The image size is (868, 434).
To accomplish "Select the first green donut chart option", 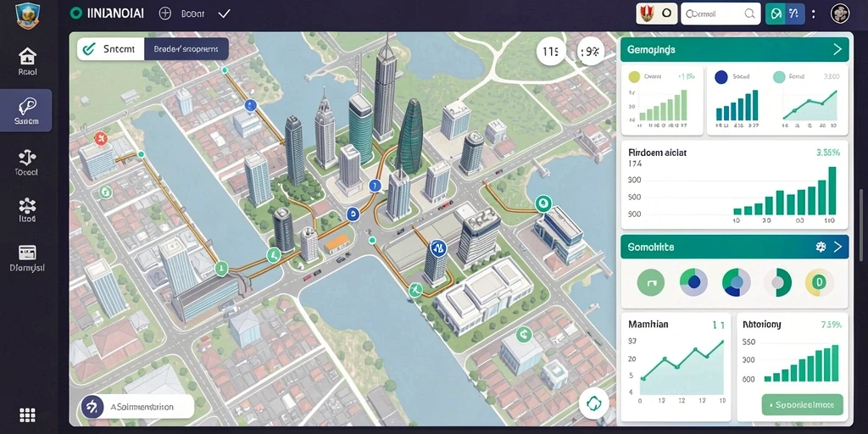I will [x=650, y=283].
